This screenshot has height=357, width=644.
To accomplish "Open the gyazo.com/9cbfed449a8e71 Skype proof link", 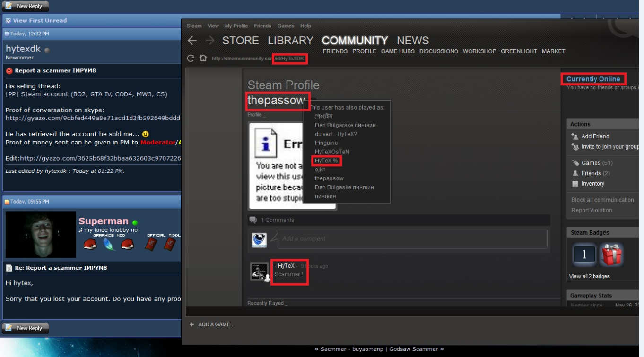I will [93, 118].
